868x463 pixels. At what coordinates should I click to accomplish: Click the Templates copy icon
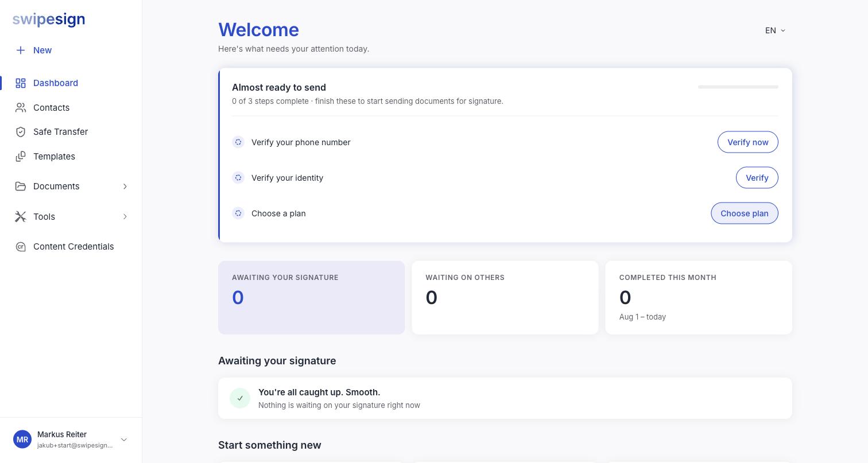[x=21, y=157]
